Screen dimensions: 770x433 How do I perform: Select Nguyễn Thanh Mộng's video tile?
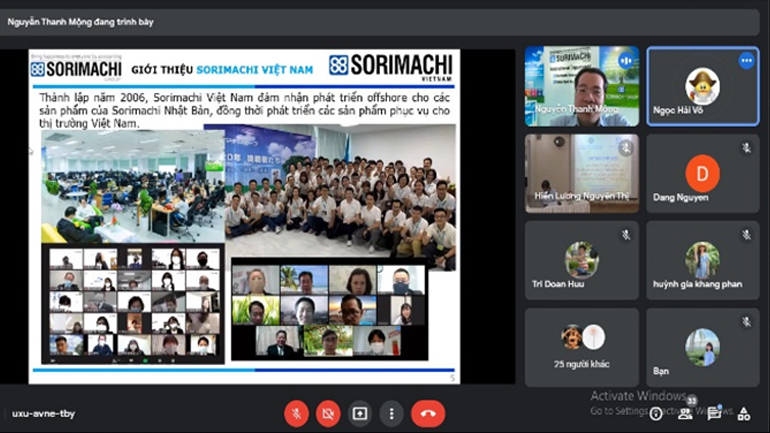581,86
